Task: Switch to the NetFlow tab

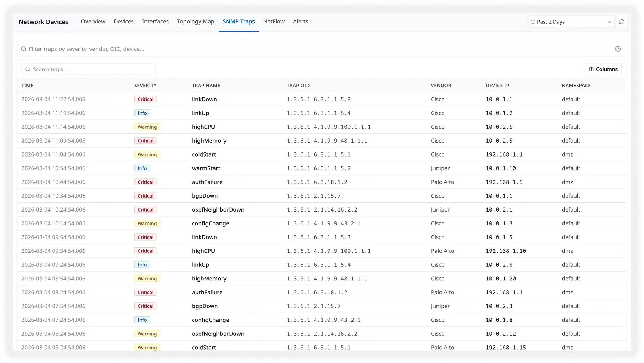Action: 274,22
